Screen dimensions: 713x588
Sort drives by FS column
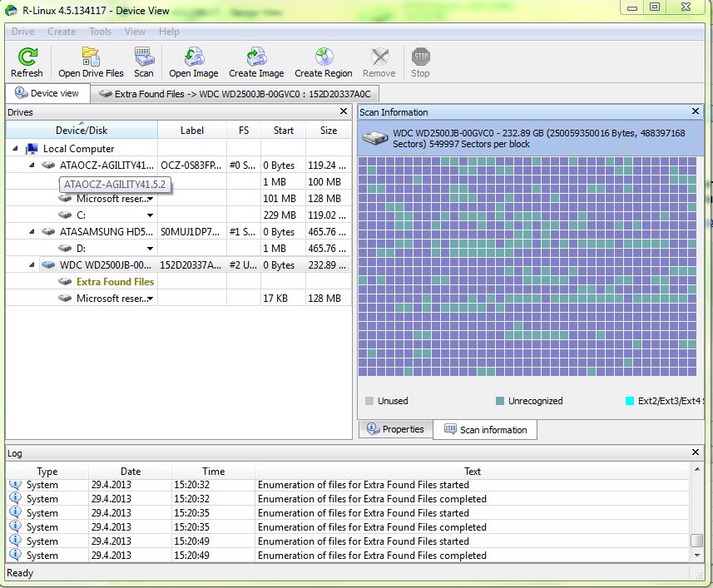pyautogui.click(x=244, y=130)
